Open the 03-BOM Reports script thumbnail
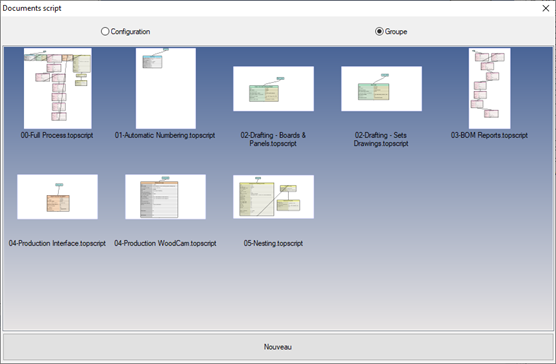Screen dimensions: 556x364 490,88
